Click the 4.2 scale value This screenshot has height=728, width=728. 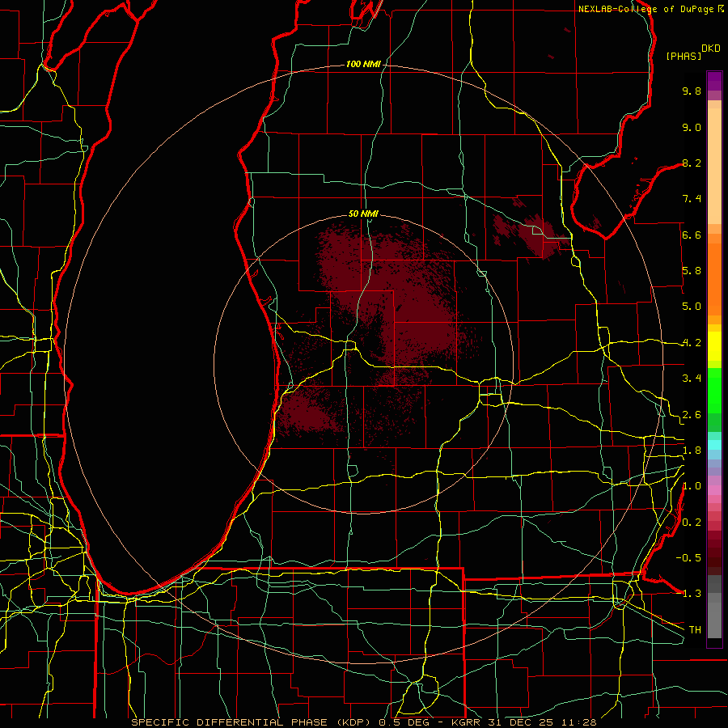[692, 343]
